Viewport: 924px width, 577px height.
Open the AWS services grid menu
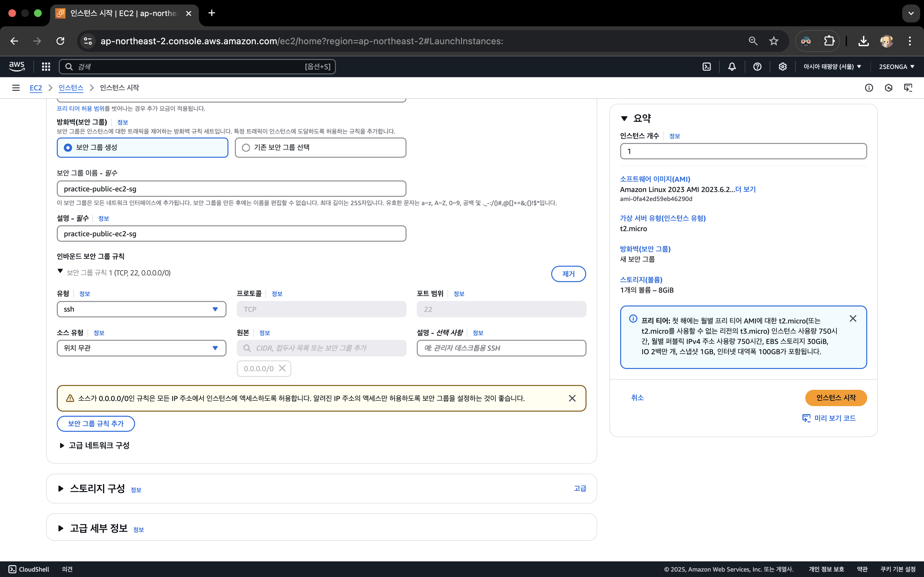[x=46, y=67]
